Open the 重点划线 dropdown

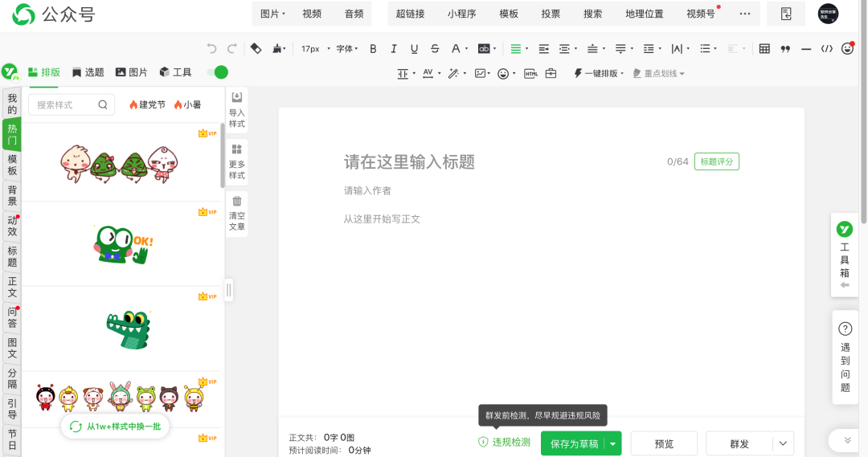659,73
